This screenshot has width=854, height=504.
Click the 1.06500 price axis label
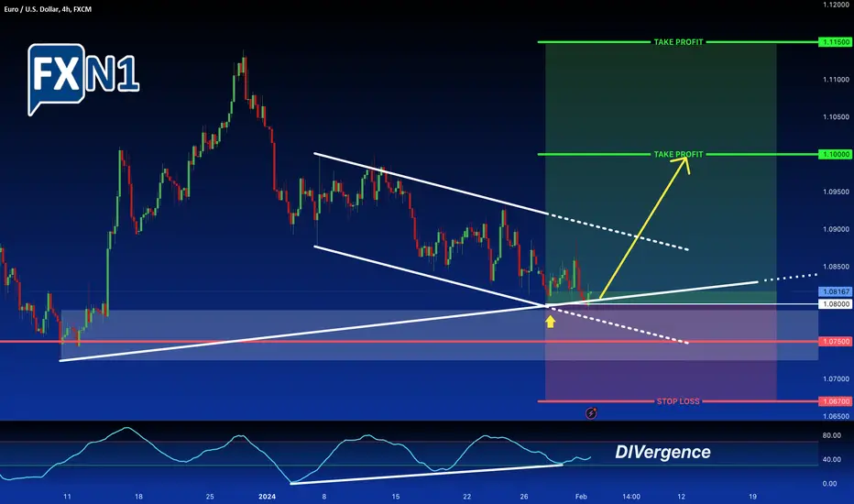(x=836, y=416)
